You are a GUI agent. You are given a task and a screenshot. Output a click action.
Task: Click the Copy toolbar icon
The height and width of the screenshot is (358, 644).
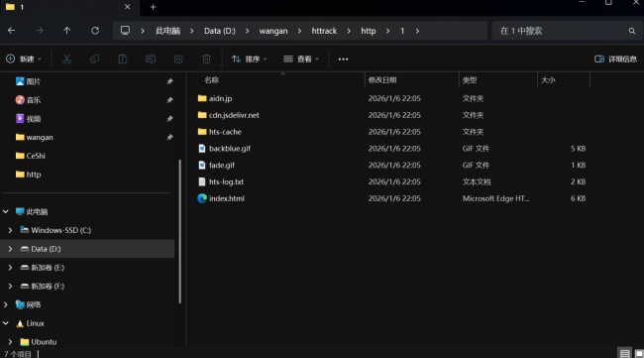[x=94, y=60]
